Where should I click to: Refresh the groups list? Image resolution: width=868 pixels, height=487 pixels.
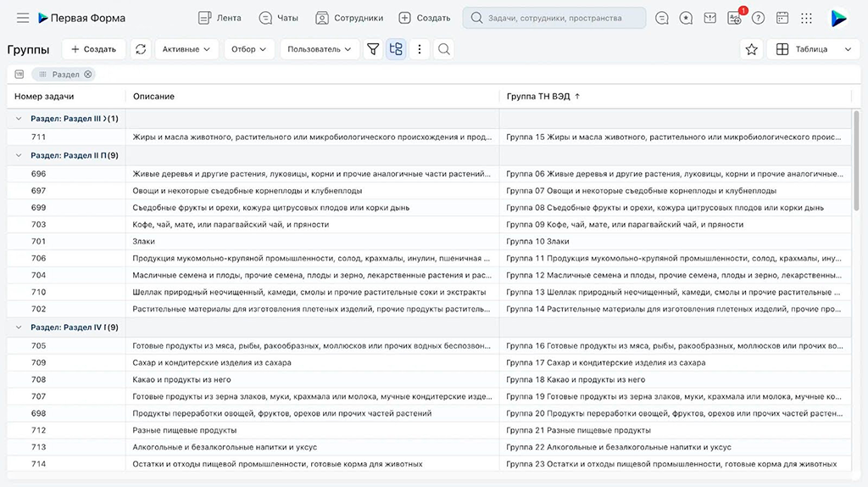[141, 49]
